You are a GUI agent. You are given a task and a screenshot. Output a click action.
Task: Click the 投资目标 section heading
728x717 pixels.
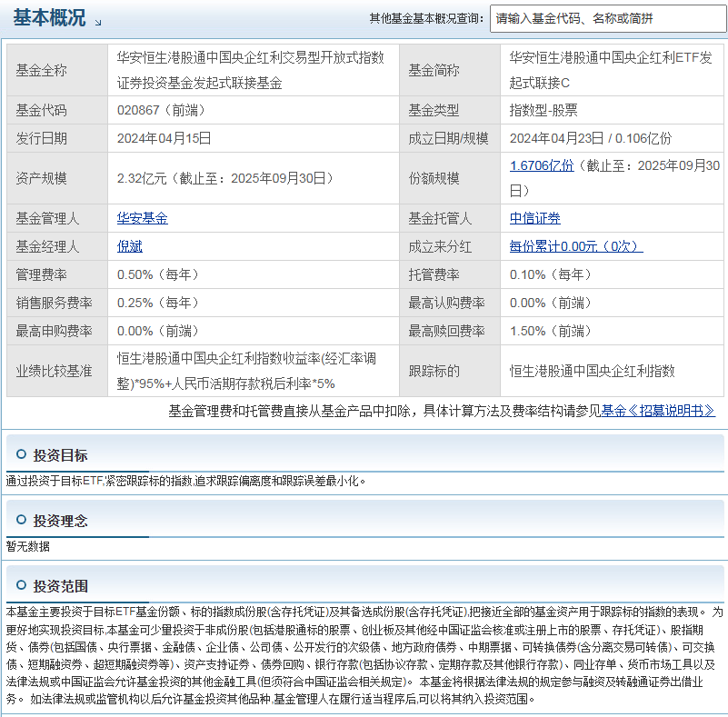click(x=60, y=455)
